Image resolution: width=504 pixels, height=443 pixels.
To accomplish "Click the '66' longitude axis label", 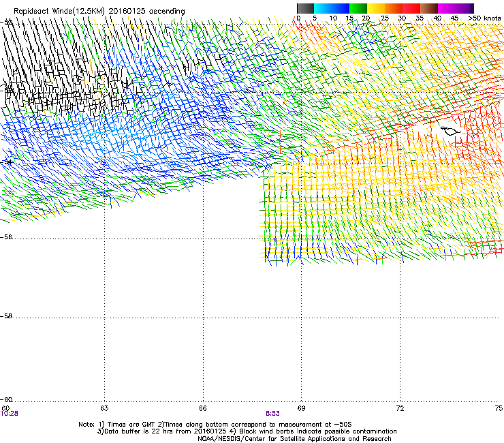I will 202,408.
